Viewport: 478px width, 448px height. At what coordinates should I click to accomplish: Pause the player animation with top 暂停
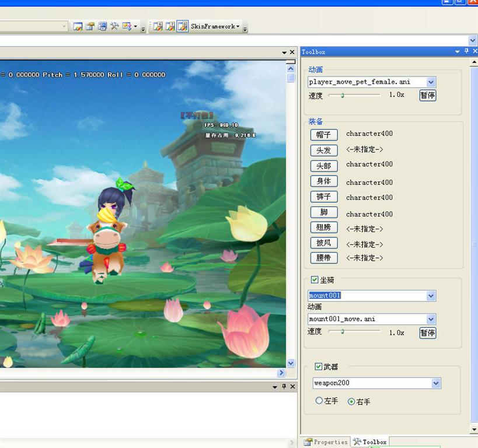428,96
